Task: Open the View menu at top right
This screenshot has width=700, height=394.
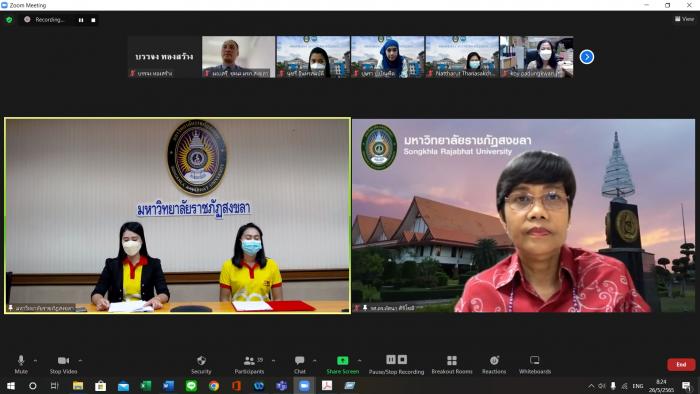Action: pos(684,19)
